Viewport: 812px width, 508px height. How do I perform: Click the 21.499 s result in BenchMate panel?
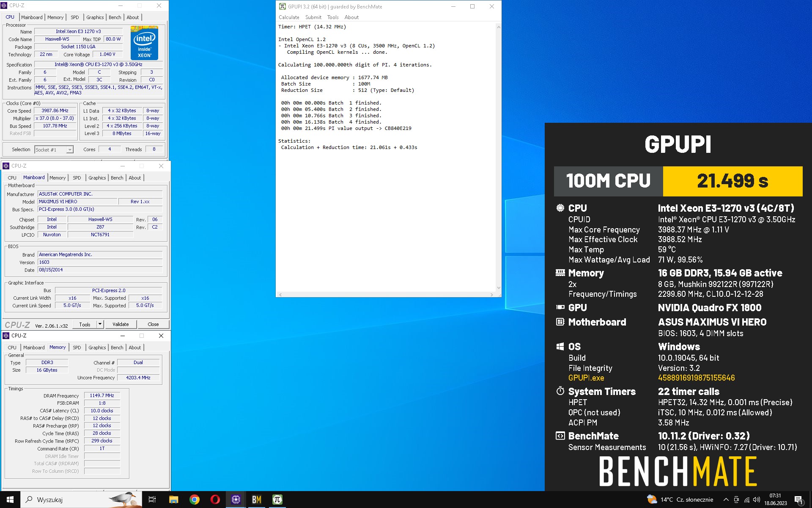point(732,181)
